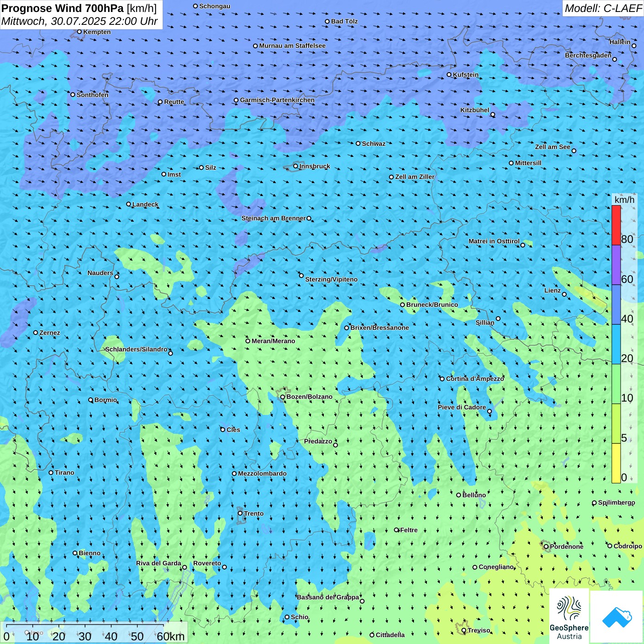Click the Kitzbühel location dot
644x644 pixels.
tap(493, 115)
